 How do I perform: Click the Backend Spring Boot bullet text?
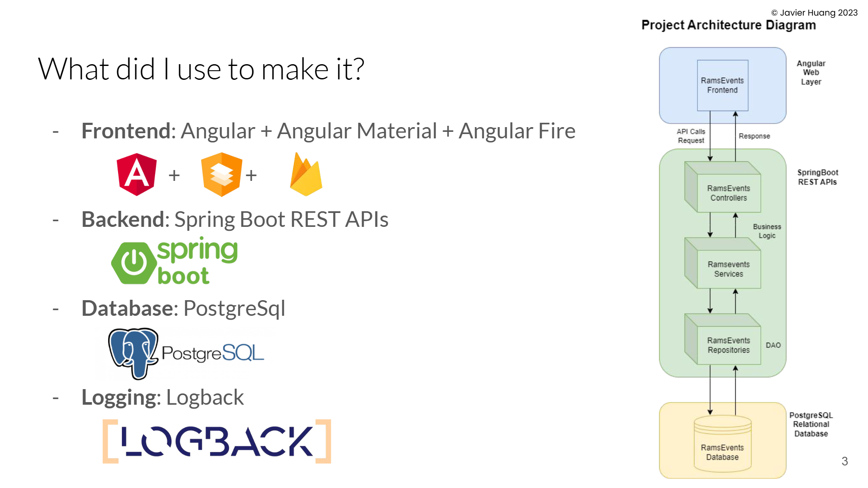[235, 219]
